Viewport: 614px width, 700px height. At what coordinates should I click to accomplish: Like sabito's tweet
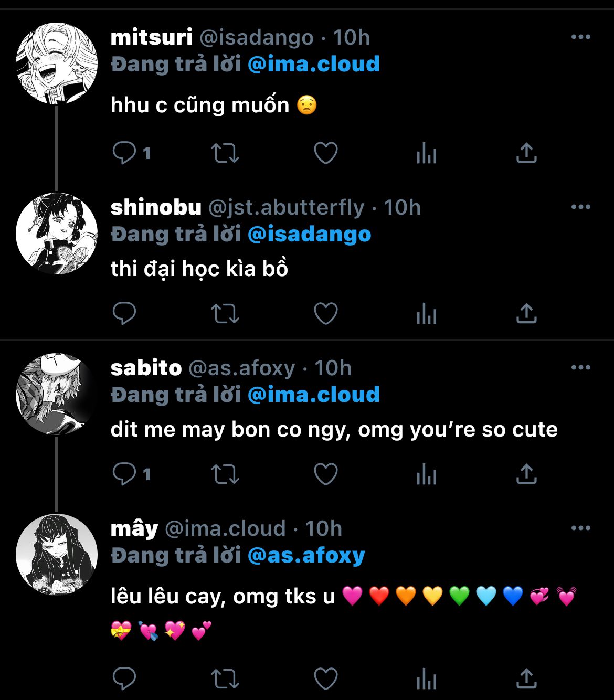325,474
